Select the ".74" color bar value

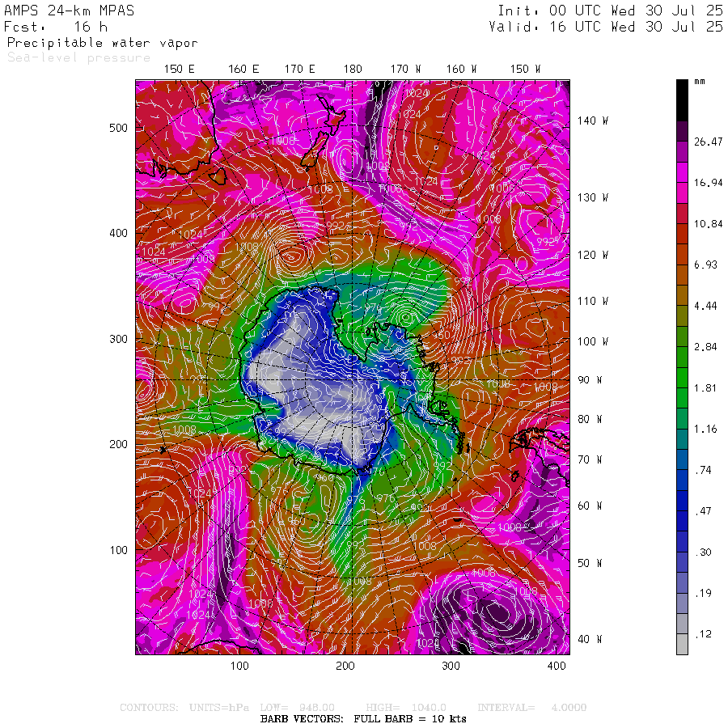(703, 470)
